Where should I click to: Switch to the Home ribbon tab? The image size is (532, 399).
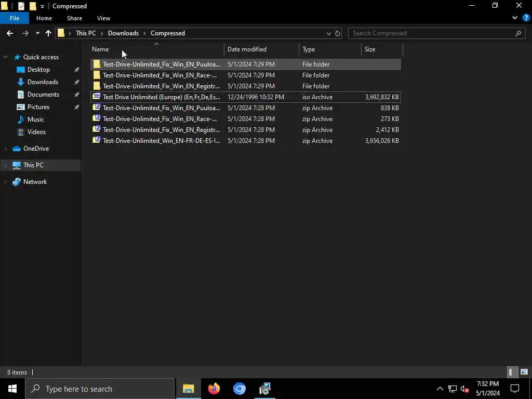[x=44, y=18]
